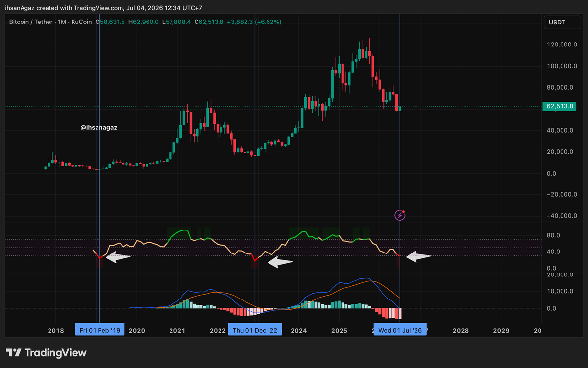This screenshot has height=368, width=588.
Task: Click the 80,000.0 price axis label
Action: point(559,88)
